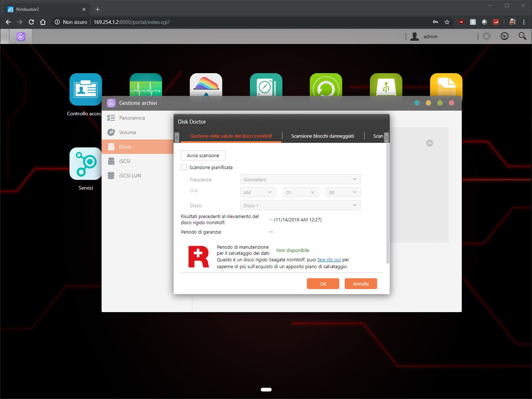Open the Servizi desktop app icon
Image resolution: width=532 pixels, height=399 pixels.
click(86, 164)
